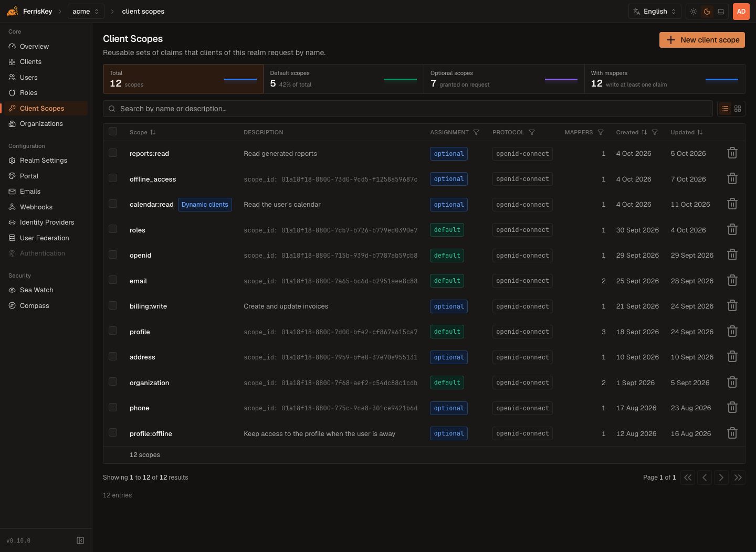
Task: Click the FerrisKey crab logo
Action: [13, 11]
